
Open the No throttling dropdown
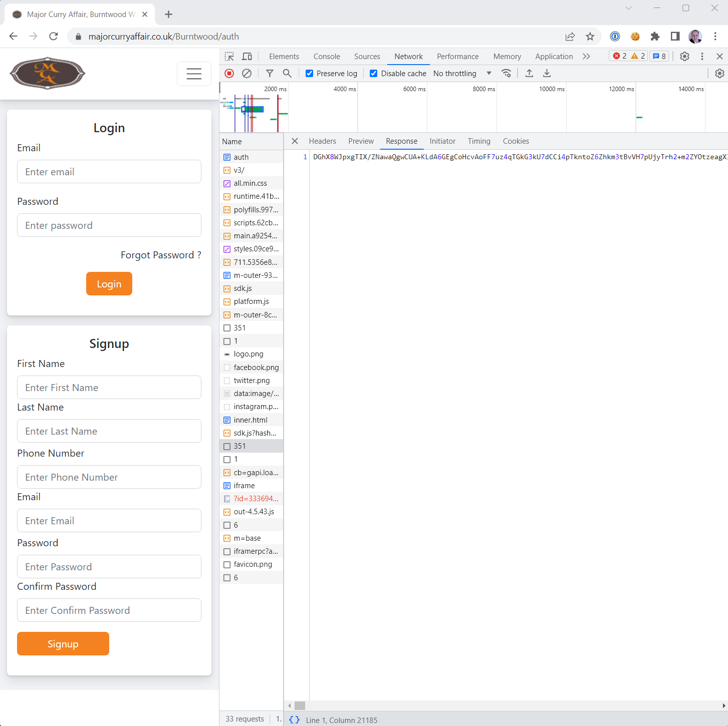(462, 74)
